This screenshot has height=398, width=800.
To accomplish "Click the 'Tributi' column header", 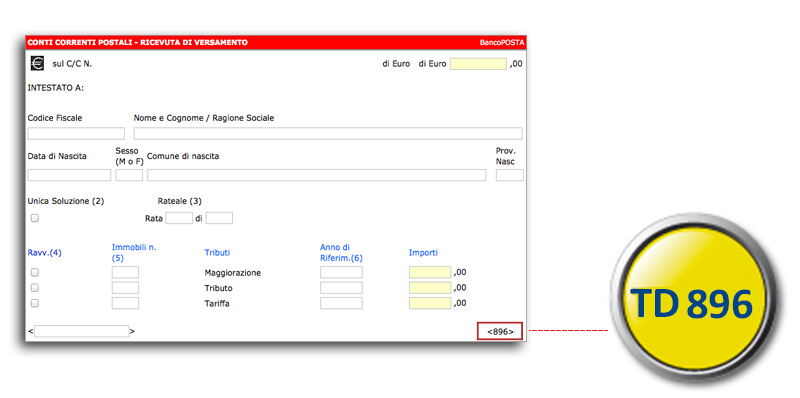I will click(217, 253).
